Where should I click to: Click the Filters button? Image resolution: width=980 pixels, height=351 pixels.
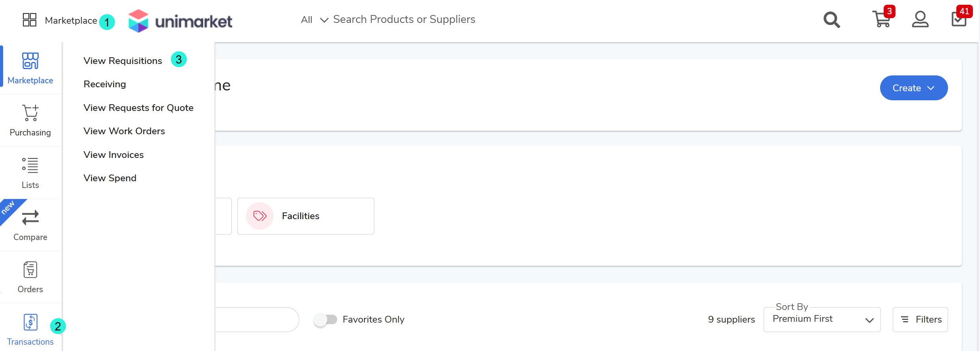click(x=920, y=319)
